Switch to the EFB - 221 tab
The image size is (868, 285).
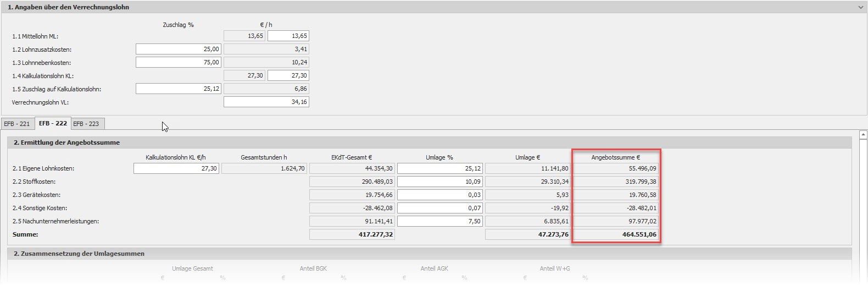[x=17, y=124]
